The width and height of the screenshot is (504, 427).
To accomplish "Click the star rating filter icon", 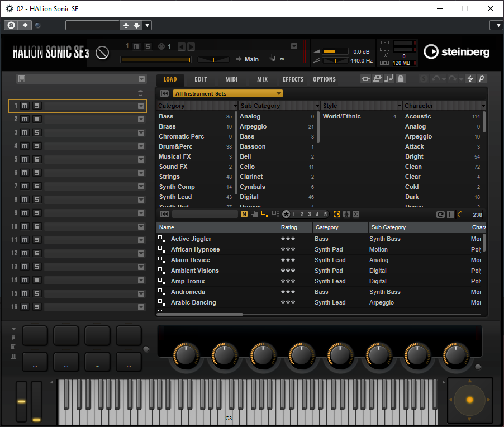I will tap(286, 214).
